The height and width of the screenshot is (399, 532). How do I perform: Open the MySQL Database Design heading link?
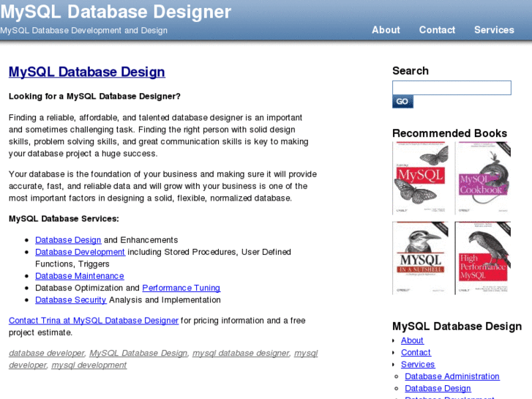point(87,72)
